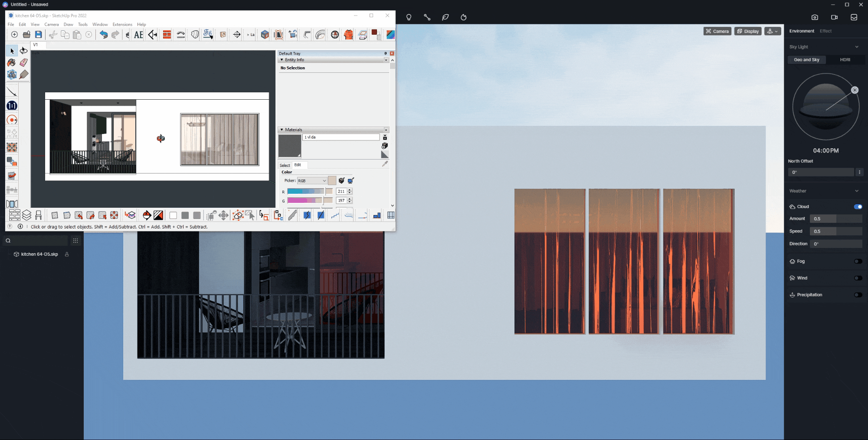
Task: Click the 1:1 scale tool icon
Action: pos(12,106)
